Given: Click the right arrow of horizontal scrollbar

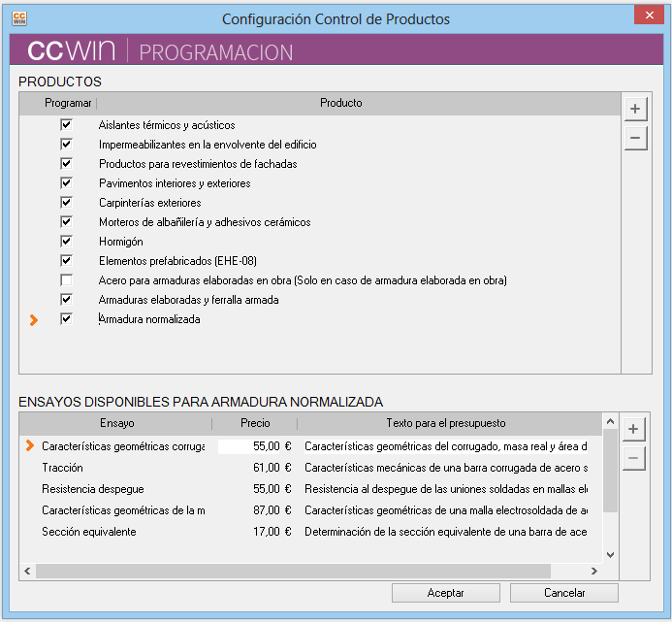Looking at the screenshot, I should point(594,572).
